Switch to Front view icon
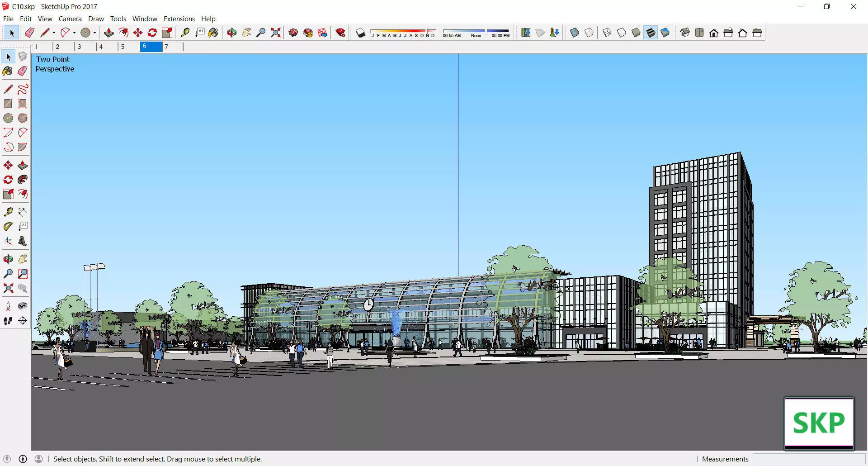 [714, 33]
